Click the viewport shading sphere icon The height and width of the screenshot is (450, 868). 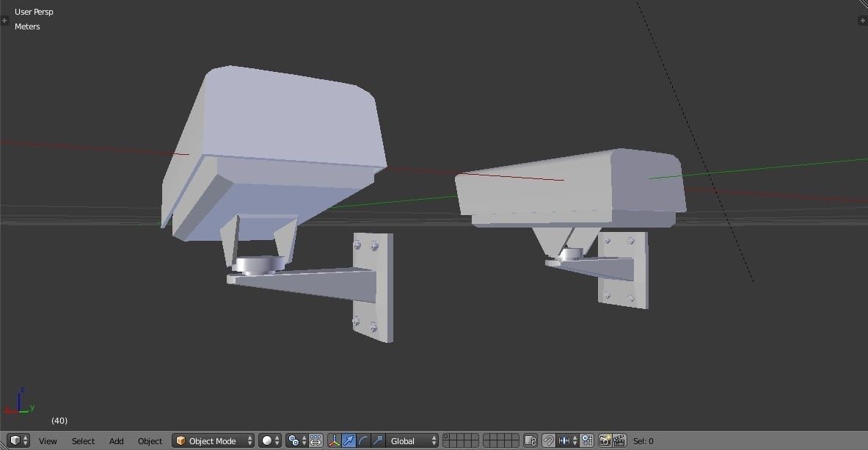tap(266, 440)
